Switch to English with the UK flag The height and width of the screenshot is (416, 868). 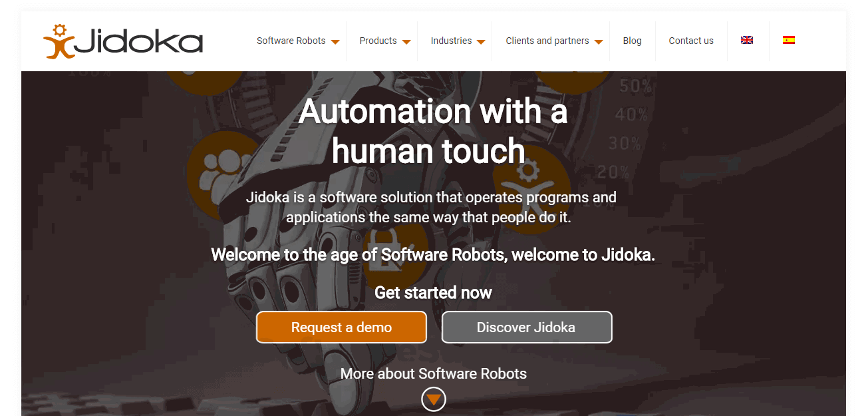point(747,40)
